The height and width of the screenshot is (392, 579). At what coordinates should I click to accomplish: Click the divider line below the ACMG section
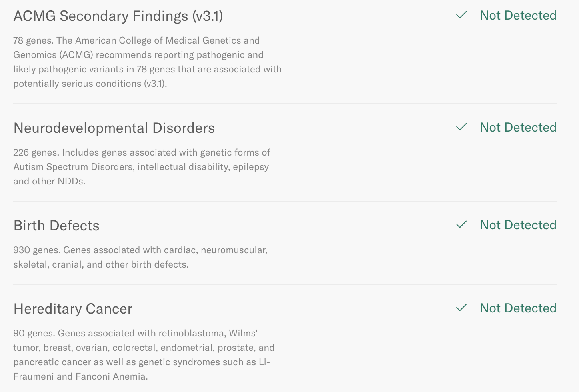(285, 104)
